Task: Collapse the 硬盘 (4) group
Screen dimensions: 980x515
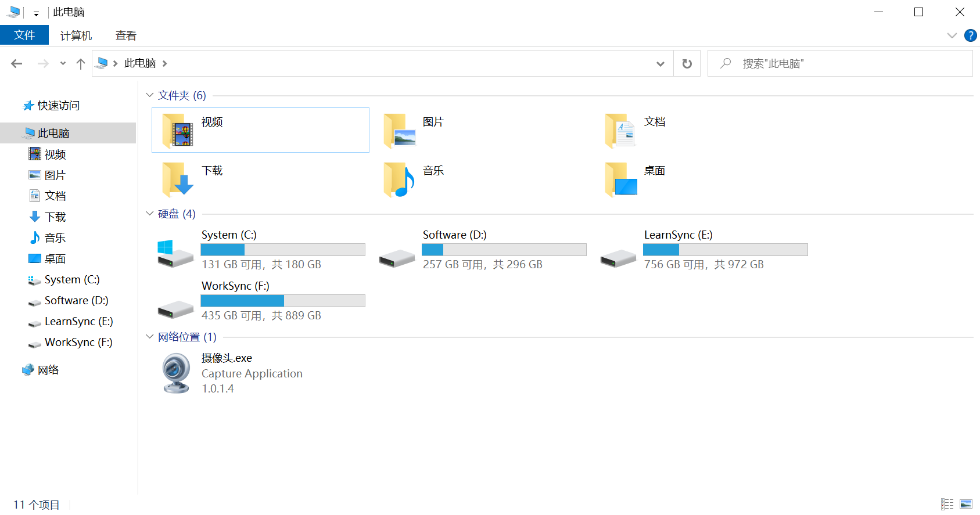Action: (x=150, y=214)
